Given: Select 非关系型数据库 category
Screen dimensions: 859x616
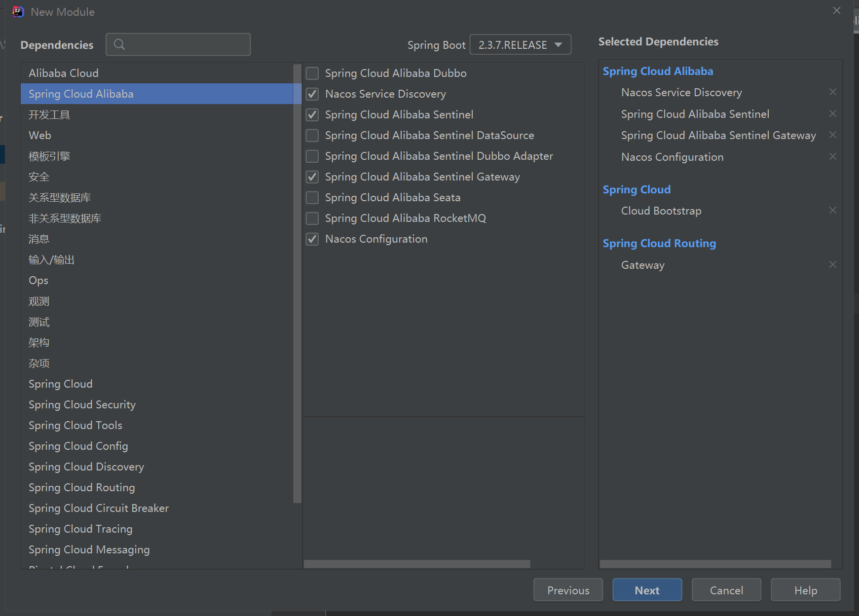Looking at the screenshot, I should point(157,218).
